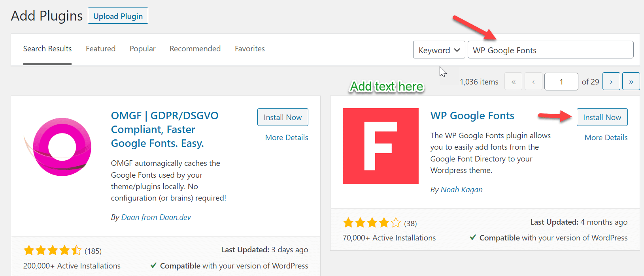Image resolution: width=644 pixels, height=276 pixels.
Task: Open the OMGF GDPR/DSGVO plugin title link
Action: (164, 130)
